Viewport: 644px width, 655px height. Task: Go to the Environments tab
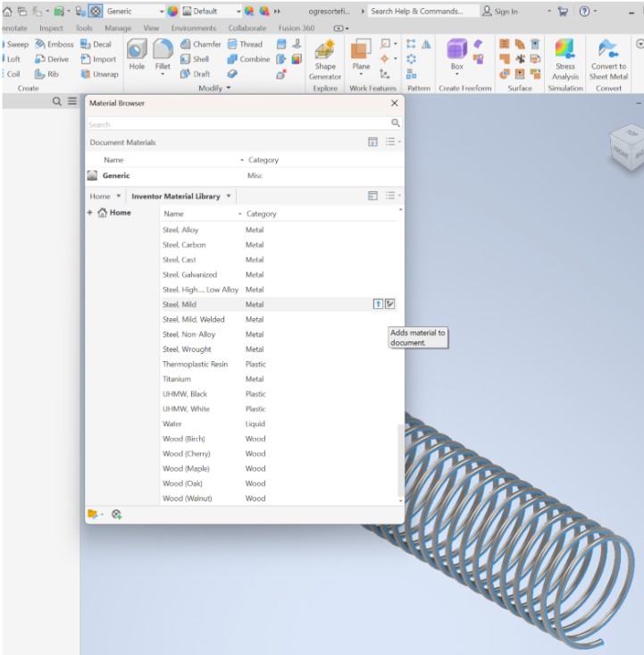coord(194,28)
